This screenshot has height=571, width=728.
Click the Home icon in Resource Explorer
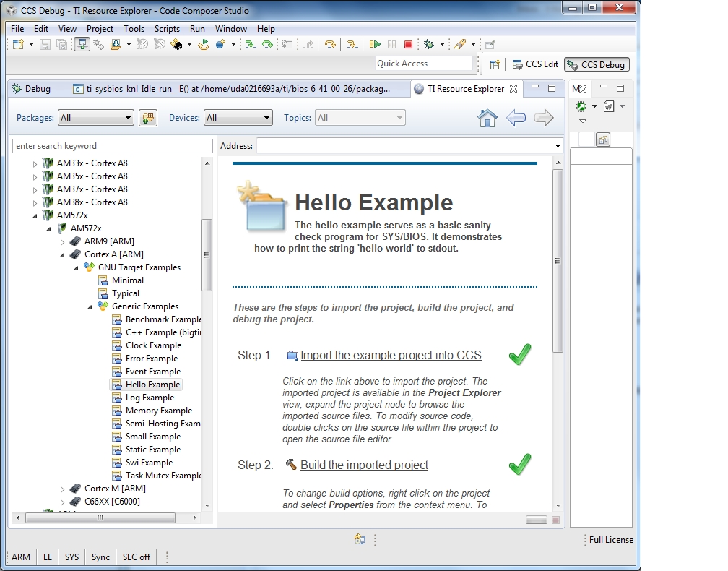tap(488, 116)
